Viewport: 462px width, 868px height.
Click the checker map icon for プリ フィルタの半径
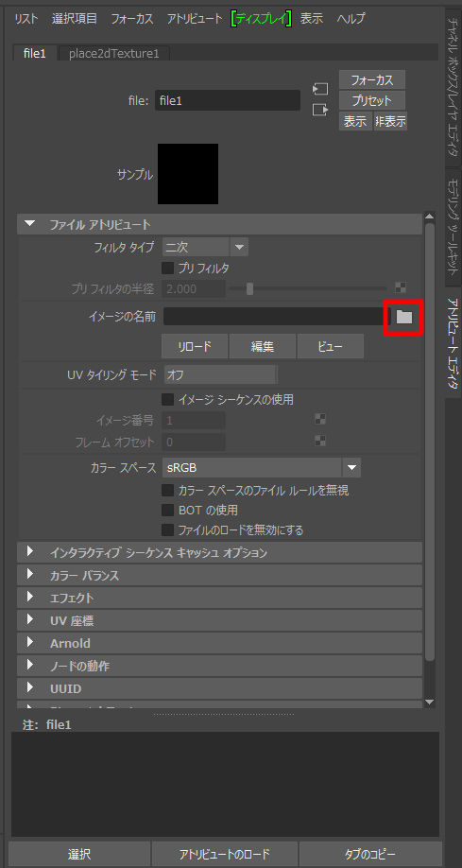tap(400, 287)
